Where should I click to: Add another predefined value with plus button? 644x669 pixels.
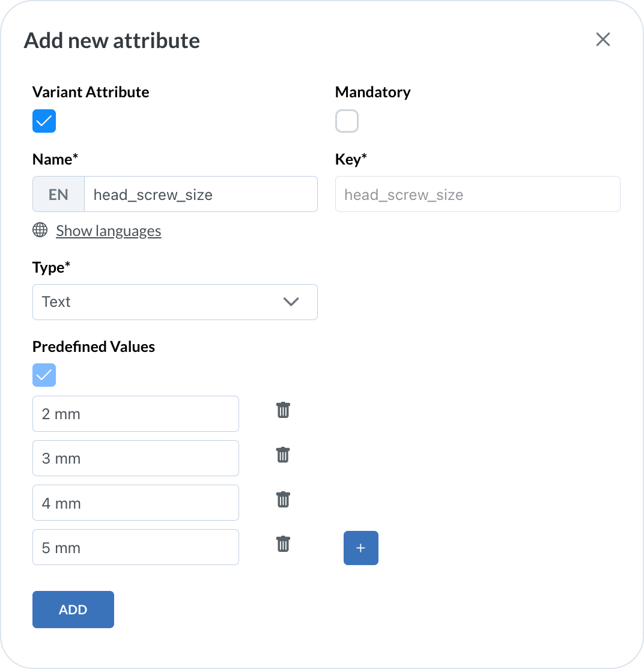click(x=360, y=548)
